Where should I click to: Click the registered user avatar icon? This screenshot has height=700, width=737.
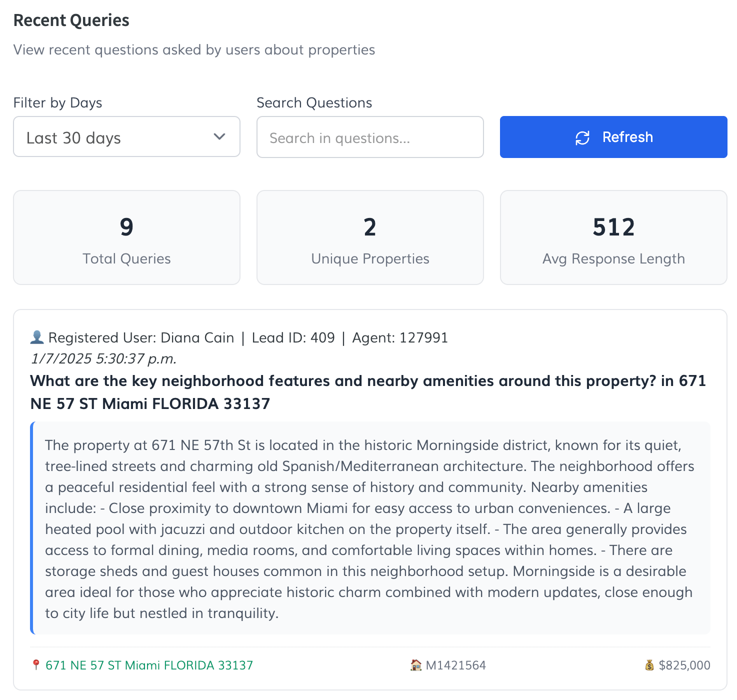[x=37, y=337]
